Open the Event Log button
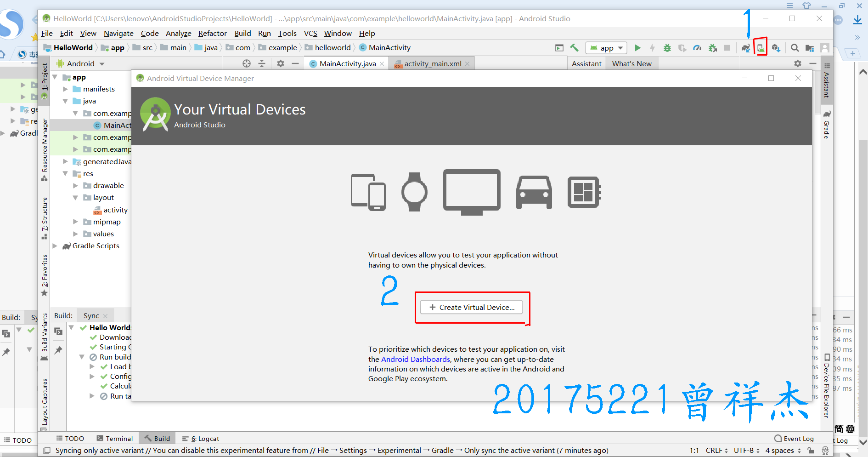This screenshot has width=868, height=457. pyautogui.click(x=794, y=439)
